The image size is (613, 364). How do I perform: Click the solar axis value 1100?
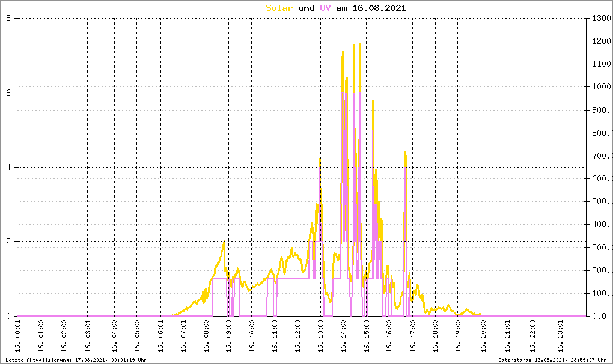pyautogui.click(x=602, y=64)
